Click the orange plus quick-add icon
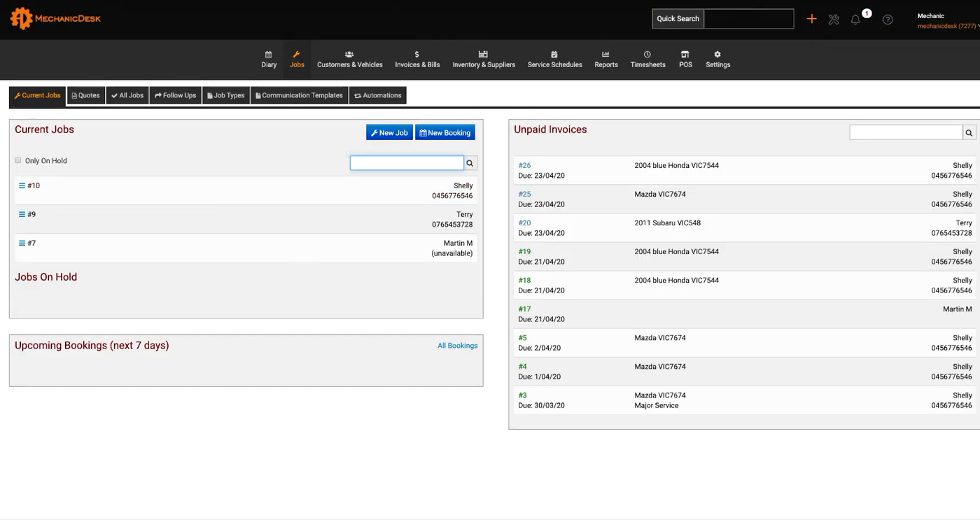980x520 pixels. 811,19
